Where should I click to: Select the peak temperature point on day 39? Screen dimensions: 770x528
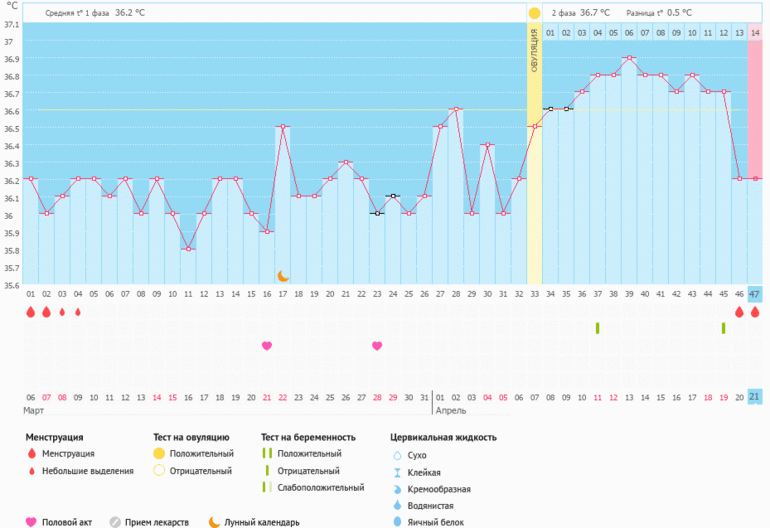point(628,58)
